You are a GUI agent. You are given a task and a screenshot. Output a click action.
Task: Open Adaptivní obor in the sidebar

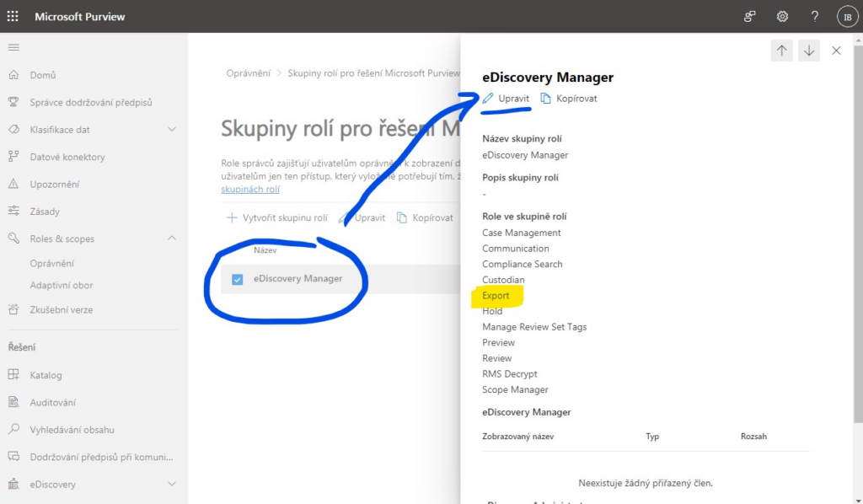click(x=61, y=285)
